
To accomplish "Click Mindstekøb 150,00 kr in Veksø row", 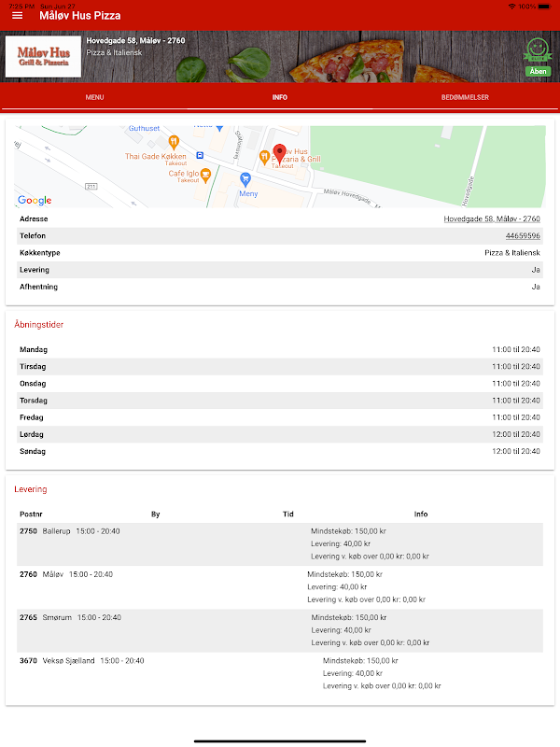I will [360, 661].
